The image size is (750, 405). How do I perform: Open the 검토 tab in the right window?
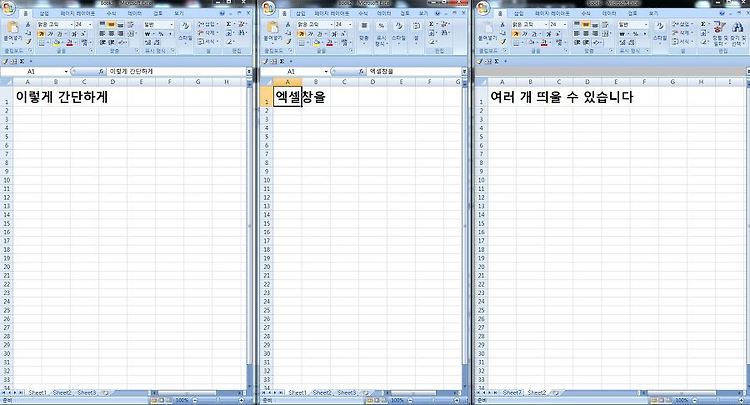pos(632,13)
